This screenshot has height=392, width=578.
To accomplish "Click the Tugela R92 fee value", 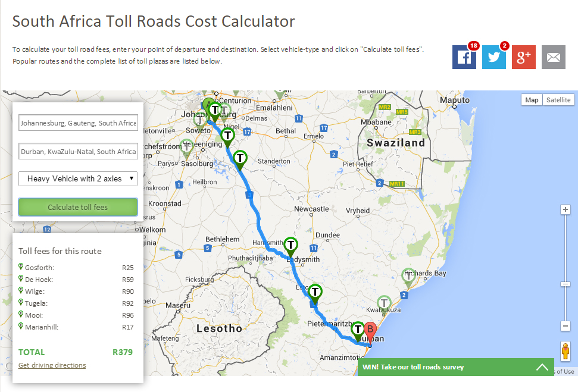I will click(128, 303).
